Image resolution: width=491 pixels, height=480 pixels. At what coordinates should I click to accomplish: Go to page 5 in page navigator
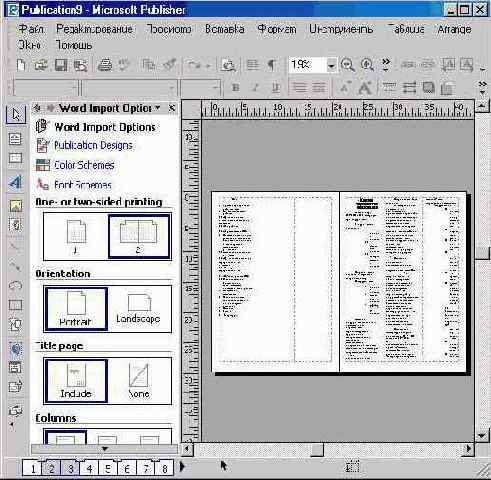coord(108,468)
